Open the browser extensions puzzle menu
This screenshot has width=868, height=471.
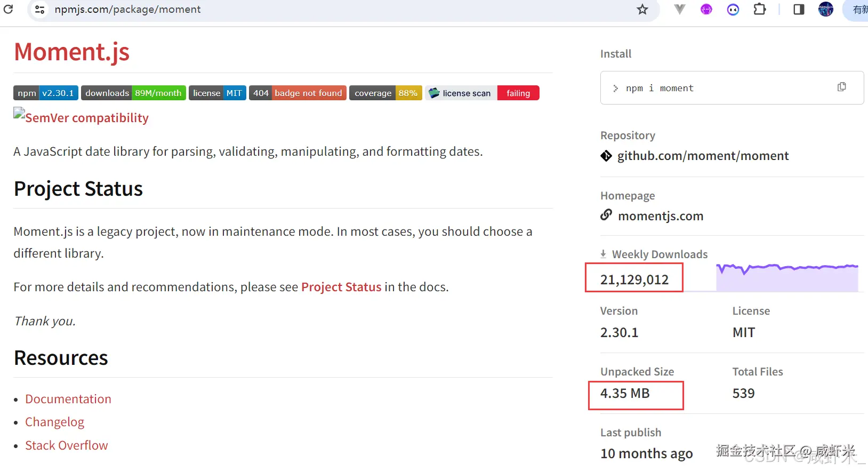[x=760, y=10]
